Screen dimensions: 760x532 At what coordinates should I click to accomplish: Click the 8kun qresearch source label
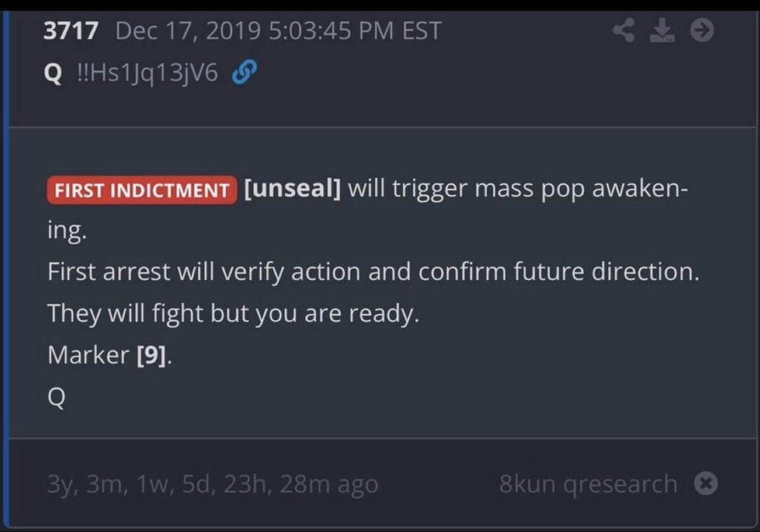pyautogui.click(x=588, y=484)
